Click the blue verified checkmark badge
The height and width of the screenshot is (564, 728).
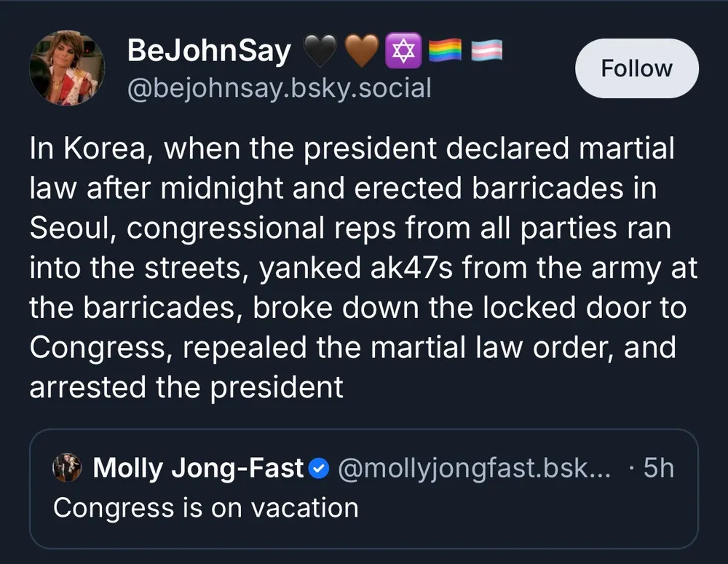click(x=319, y=469)
